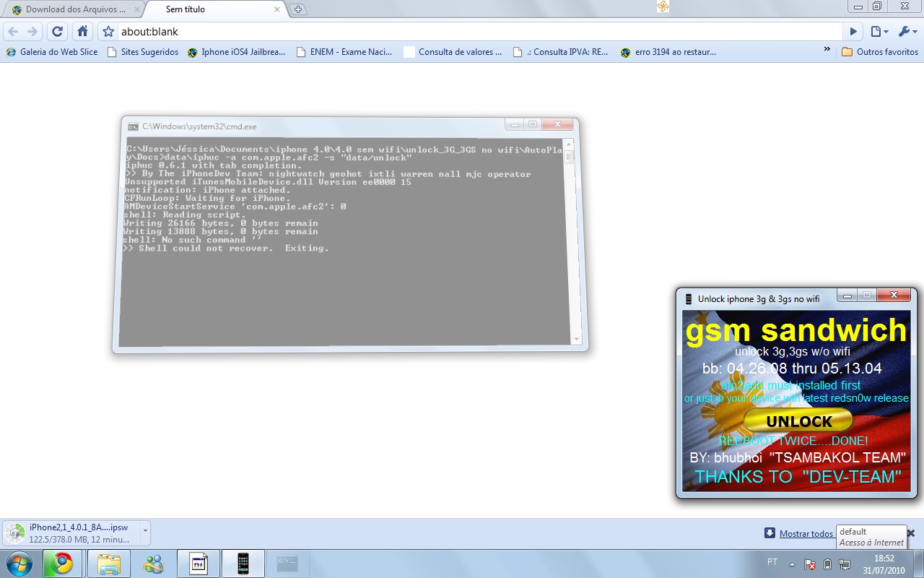
Task: Click Chrome icon in taskbar
Action: 63,564
